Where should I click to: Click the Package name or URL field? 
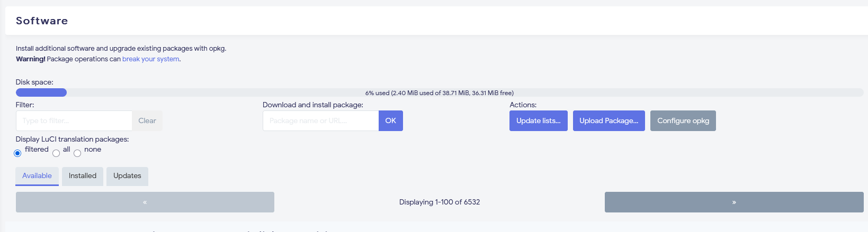pyautogui.click(x=320, y=120)
